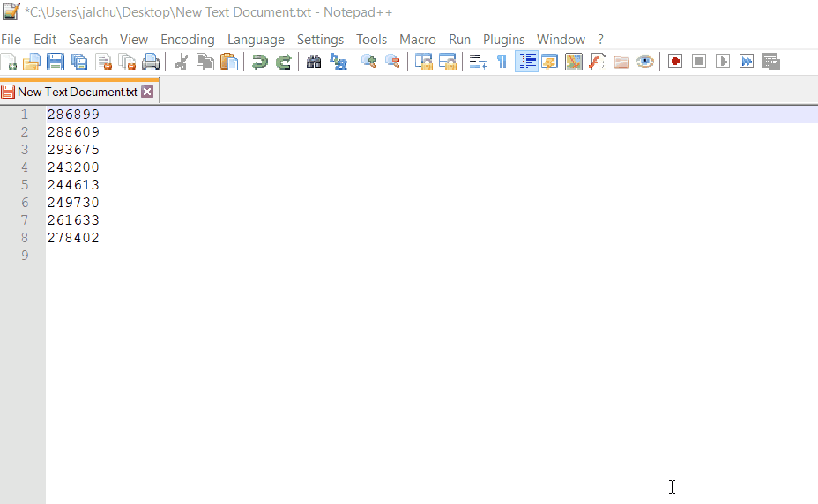This screenshot has width=818, height=504.
Task: Save the file with the floppy disk icon
Action: 56,62
